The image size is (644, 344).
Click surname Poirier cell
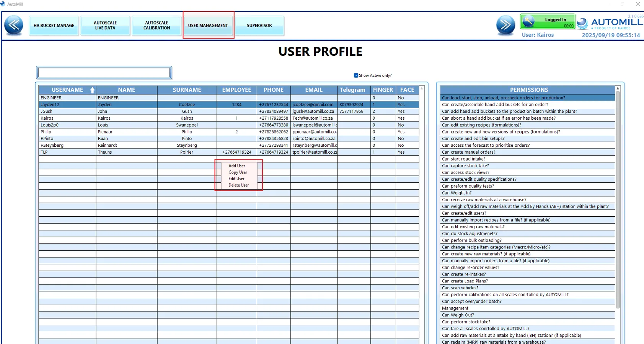187,152
